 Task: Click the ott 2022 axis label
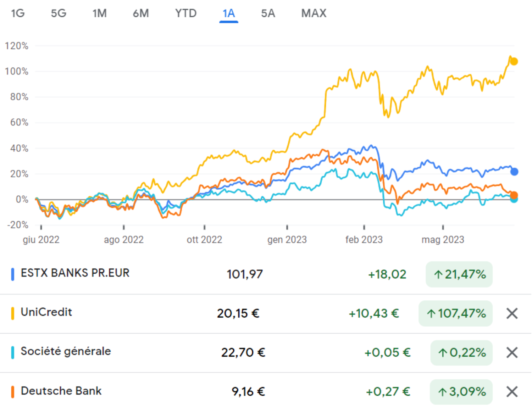(204, 240)
